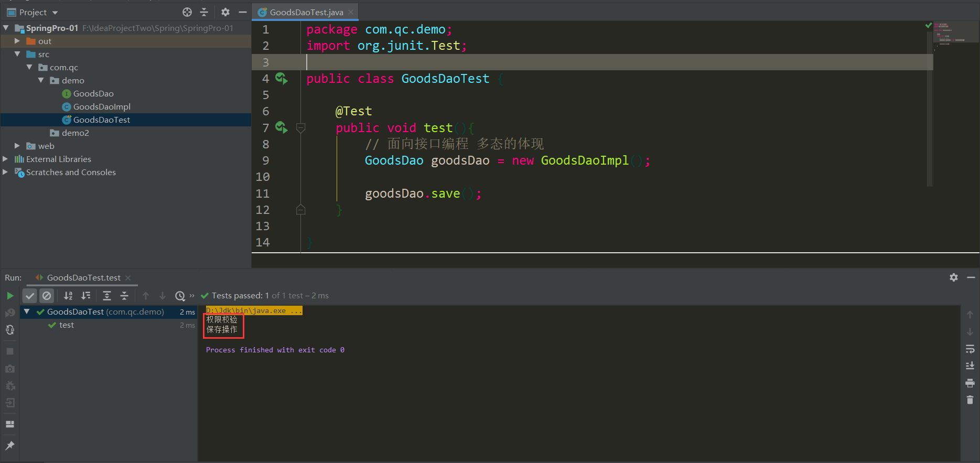
Task: Open test history clock icon
Action: (x=180, y=296)
